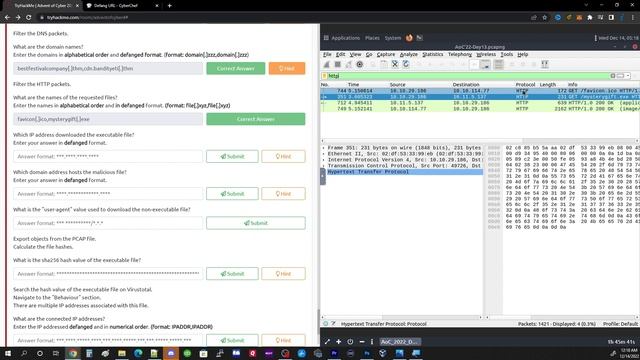
Task: Click the edit capture comment status icon
Action: pos(333,324)
